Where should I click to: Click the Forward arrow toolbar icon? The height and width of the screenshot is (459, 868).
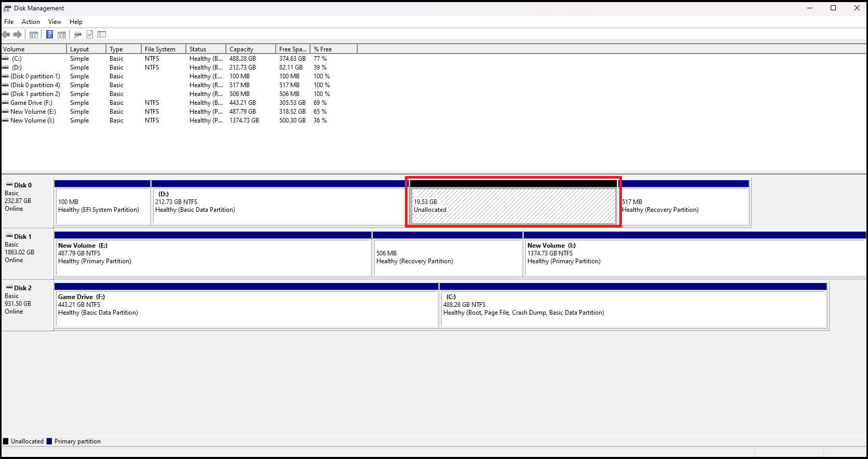[18, 35]
